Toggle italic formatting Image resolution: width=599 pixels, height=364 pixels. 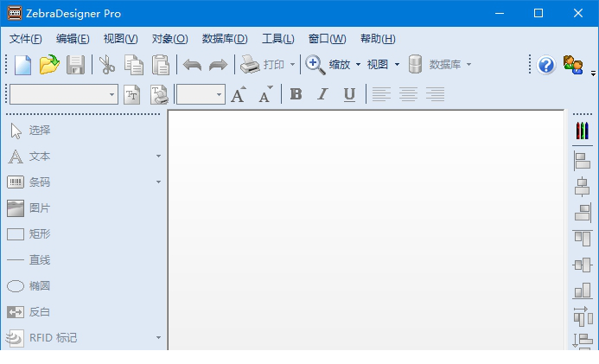pyautogui.click(x=322, y=94)
